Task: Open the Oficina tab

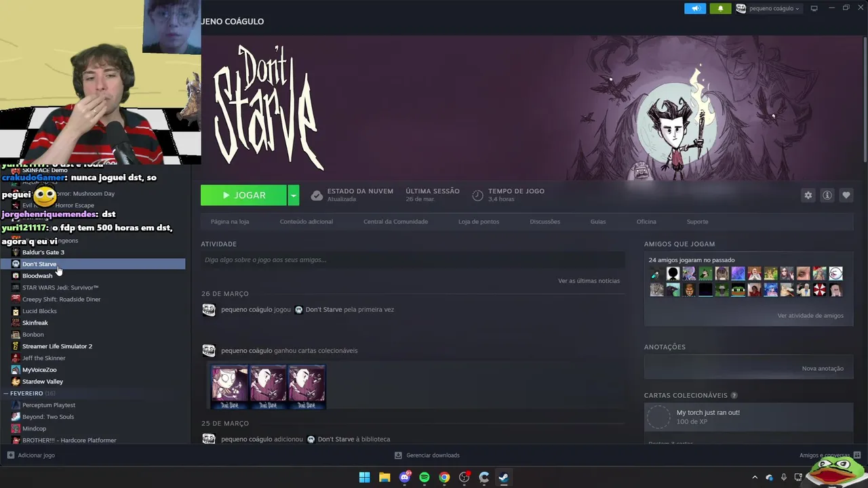Action: [x=646, y=222]
